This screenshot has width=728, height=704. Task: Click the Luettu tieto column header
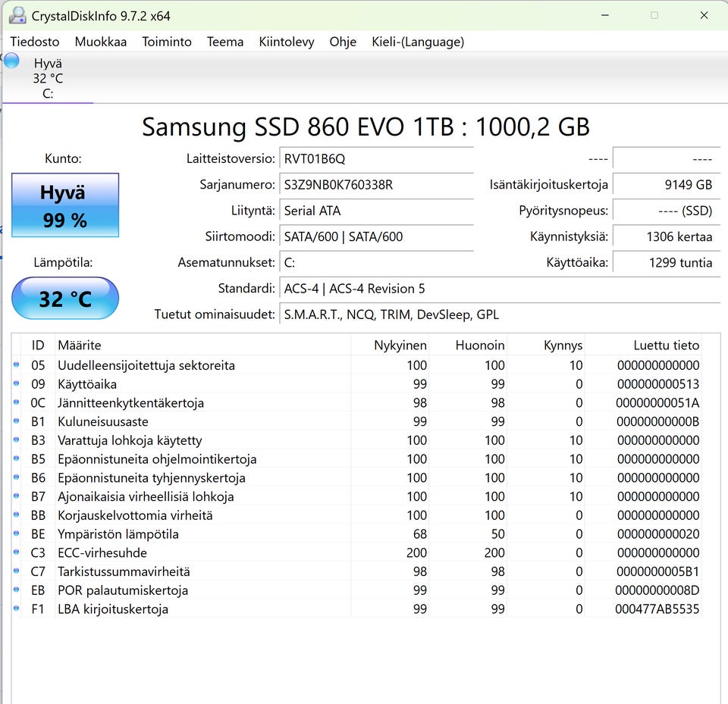click(666, 345)
